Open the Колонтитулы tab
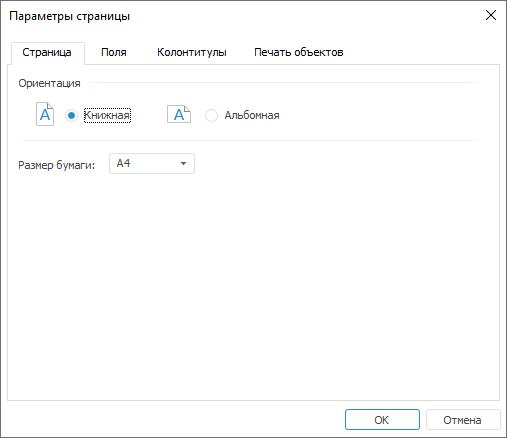Viewport: 507px width, 438px height. coord(192,52)
